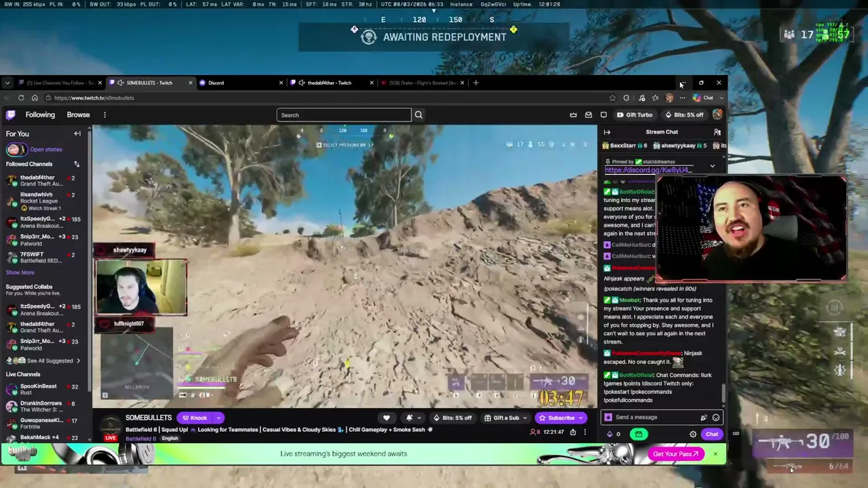Bookmark this page with star icon
Viewport: 868px width, 488px height.
click(612, 98)
